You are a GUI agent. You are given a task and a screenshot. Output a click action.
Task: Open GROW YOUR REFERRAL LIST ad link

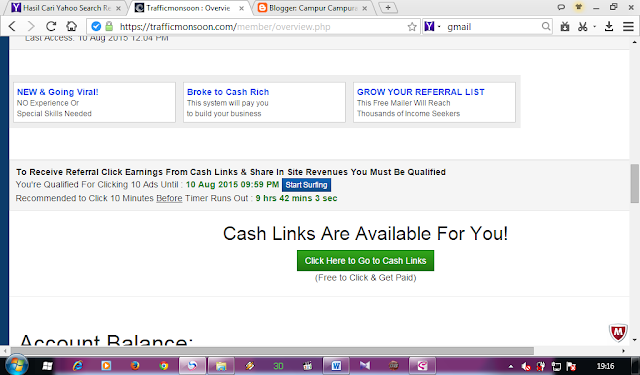[x=421, y=92]
